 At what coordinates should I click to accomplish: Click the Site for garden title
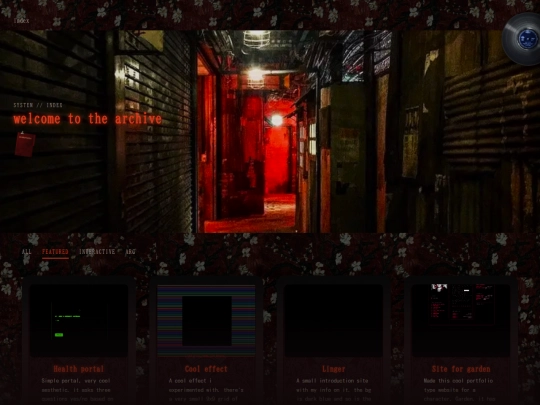click(x=461, y=369)
